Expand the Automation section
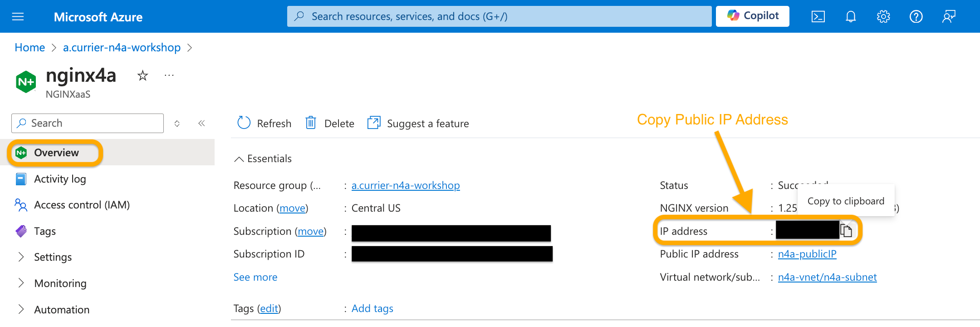Image resolution: width=980 pixels, height=327 pixels. [62, 310]
